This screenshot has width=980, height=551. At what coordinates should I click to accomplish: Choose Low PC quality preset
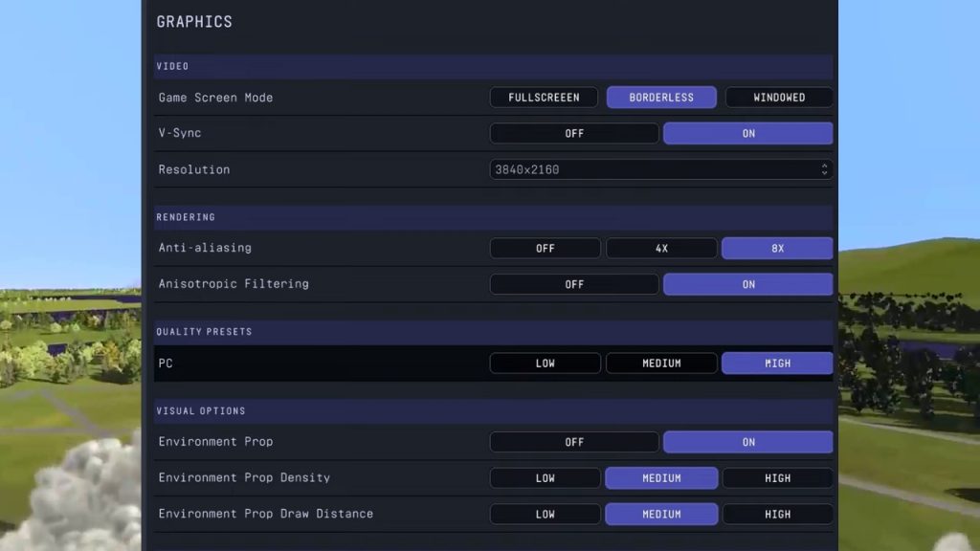pyautogui.click(x=545, y=363)
